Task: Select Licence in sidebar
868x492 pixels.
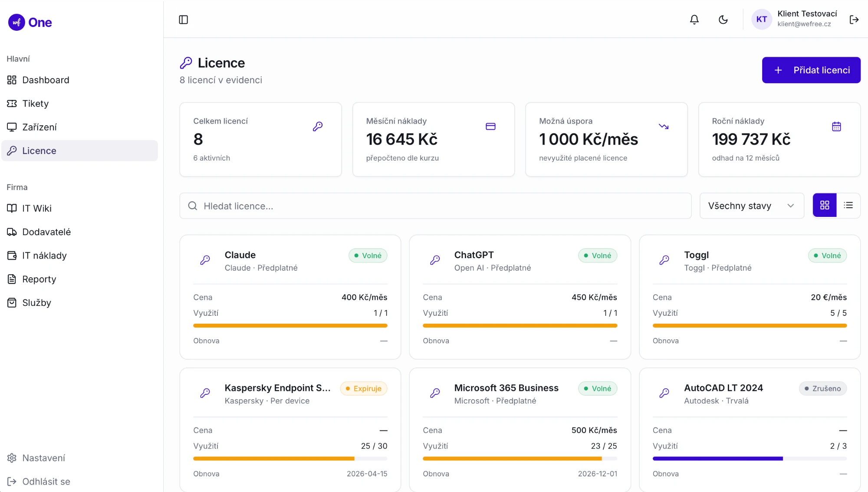Action: click(x=80, y=151)
